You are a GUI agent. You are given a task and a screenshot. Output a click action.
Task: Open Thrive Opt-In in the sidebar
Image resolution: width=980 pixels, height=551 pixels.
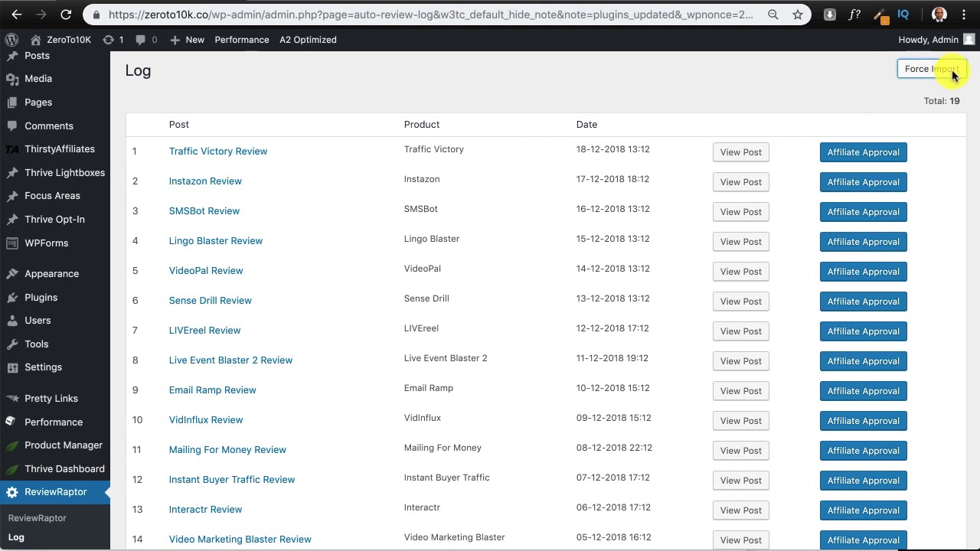coord(55,220)
